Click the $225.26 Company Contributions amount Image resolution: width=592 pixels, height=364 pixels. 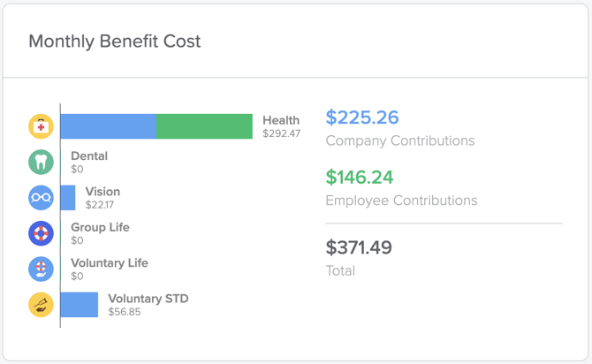coord(362,118)
